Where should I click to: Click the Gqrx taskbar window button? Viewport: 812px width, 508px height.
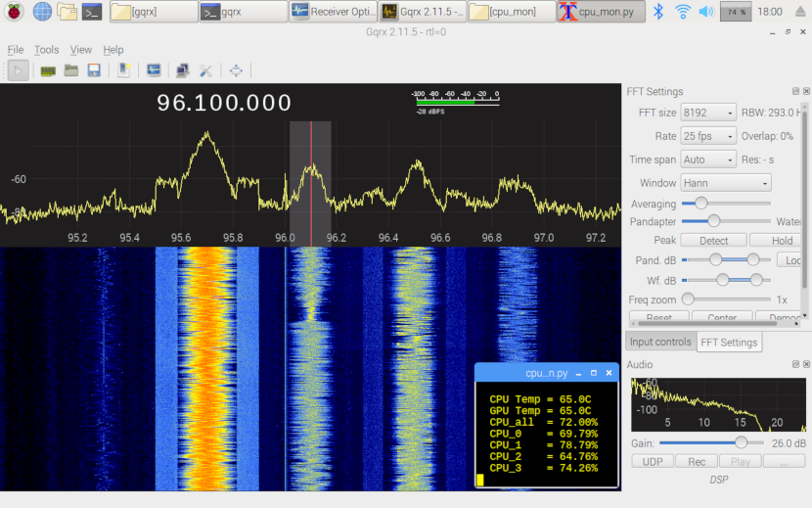422,12
